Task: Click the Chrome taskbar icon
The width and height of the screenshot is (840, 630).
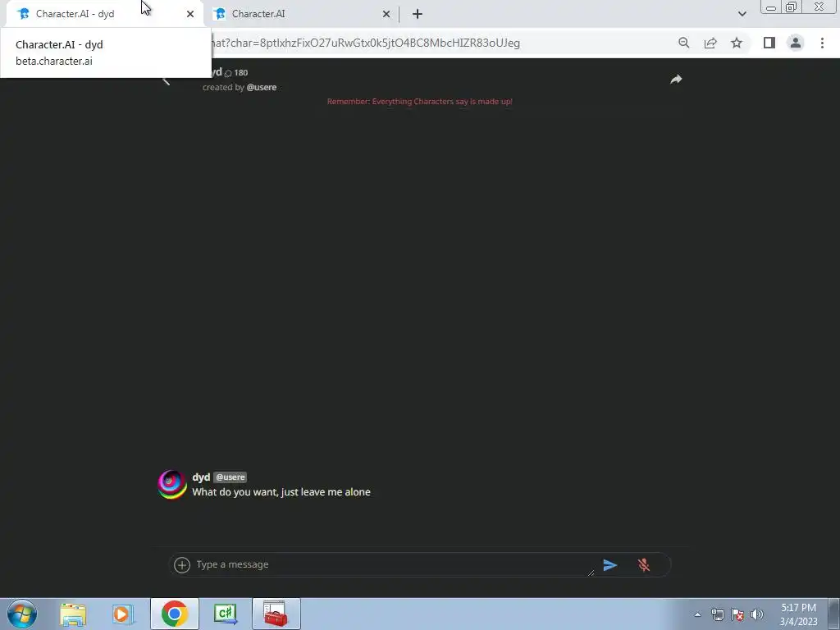Action: point(174,614)
